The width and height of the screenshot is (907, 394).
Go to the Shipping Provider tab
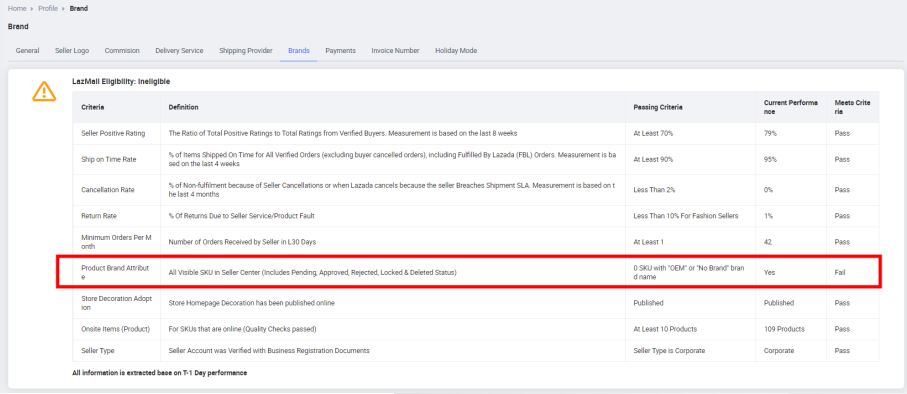click(x=246, y=51)
